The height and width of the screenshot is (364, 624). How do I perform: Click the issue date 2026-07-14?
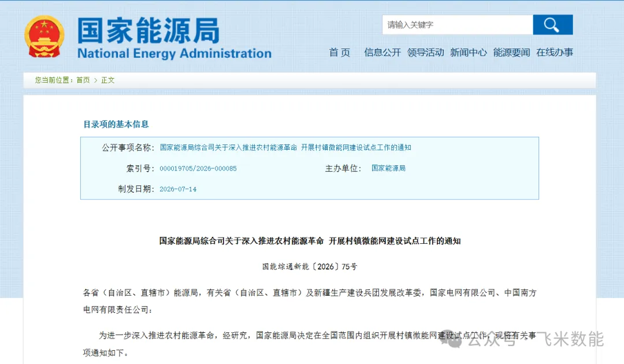(178, 190)
